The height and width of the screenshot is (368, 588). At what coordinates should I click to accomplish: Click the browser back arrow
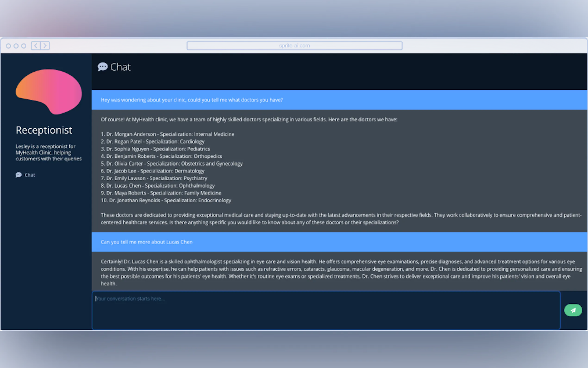(x=36, y=46)
